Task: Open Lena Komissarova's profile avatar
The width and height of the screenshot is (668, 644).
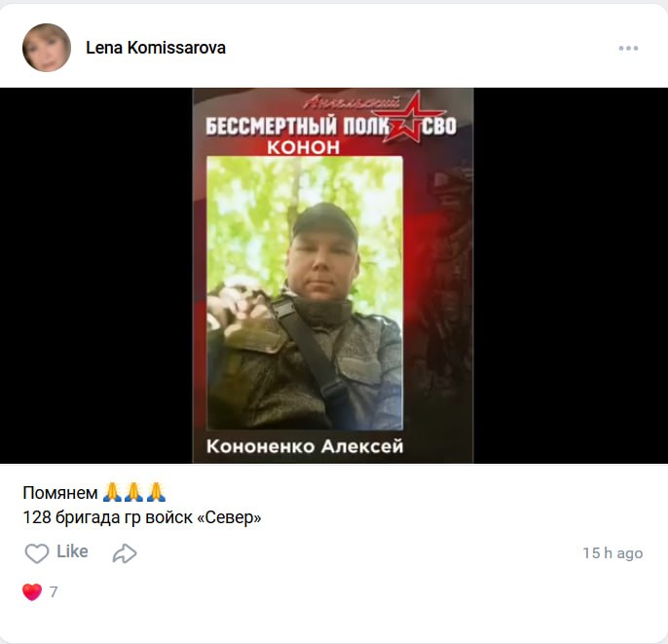Action: coord(47,48)
